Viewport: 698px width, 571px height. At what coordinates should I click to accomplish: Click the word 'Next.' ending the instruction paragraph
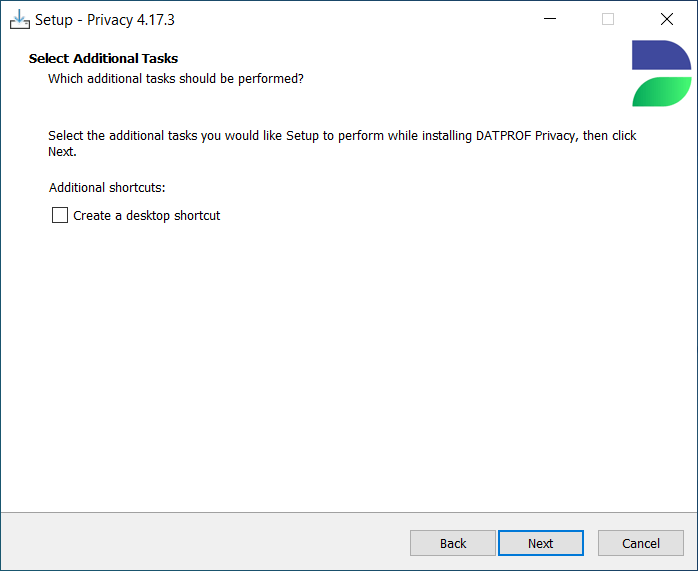point(62,152)
